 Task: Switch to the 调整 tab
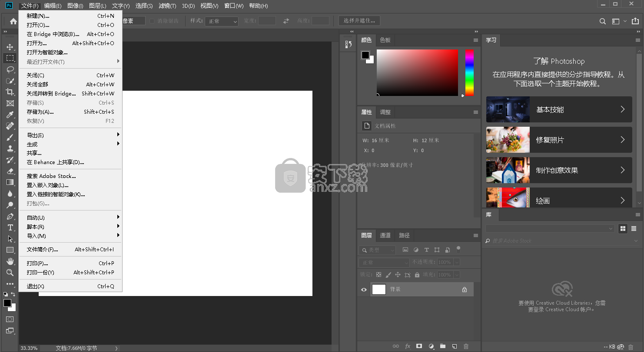coord(385,112)
